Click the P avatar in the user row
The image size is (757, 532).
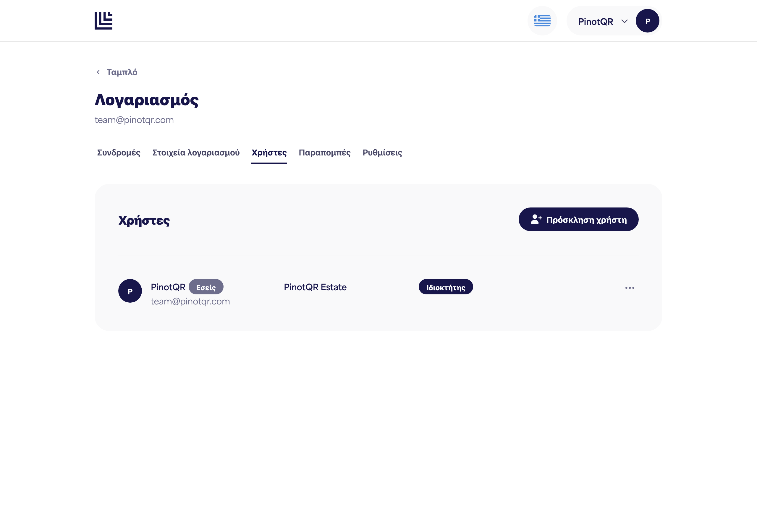click(x=130, y=291)
